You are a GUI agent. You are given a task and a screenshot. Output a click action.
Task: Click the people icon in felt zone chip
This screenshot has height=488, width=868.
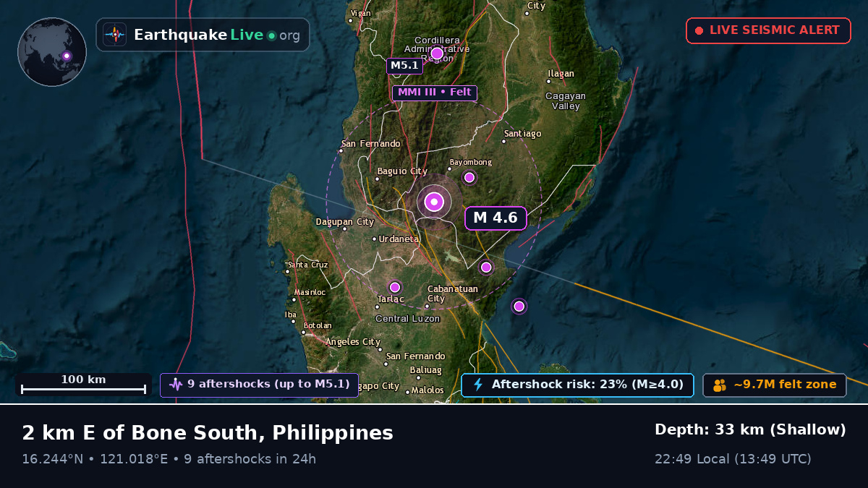(x=720, y=385)
